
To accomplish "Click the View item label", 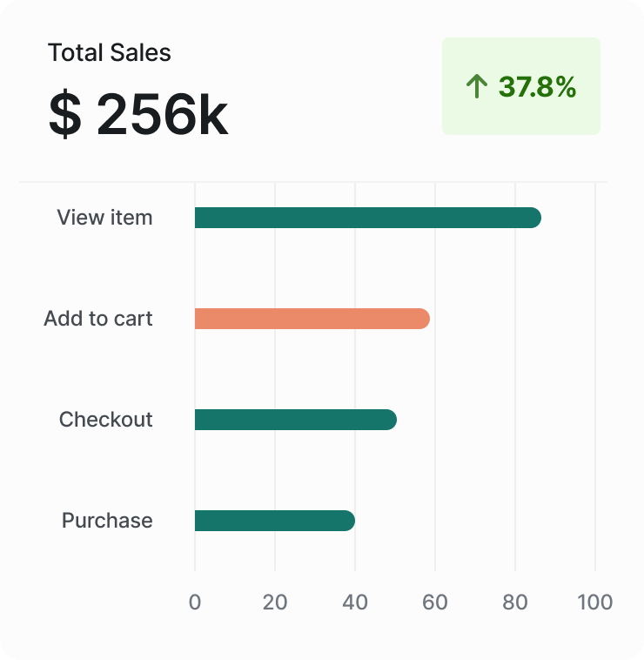I will point(104,218).
